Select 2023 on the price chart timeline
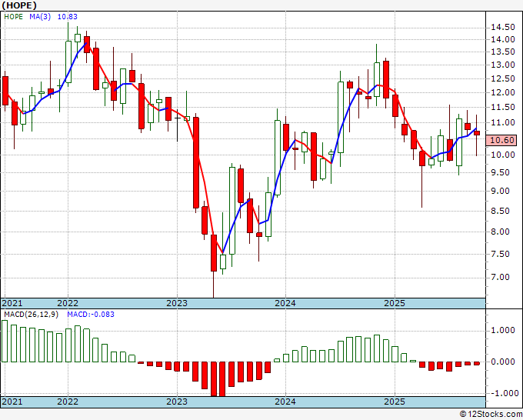This screenshot has width=523, height=420. click(177, 303)
